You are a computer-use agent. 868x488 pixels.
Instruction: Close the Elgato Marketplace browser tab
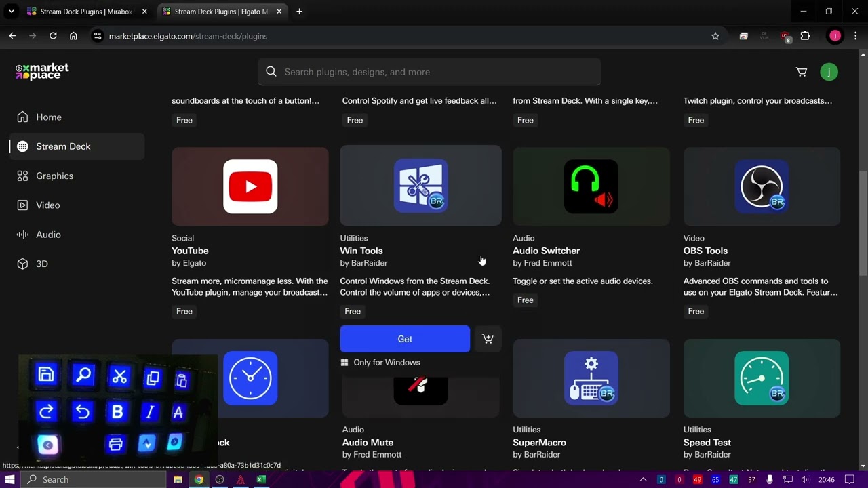[x=279, y=12]
